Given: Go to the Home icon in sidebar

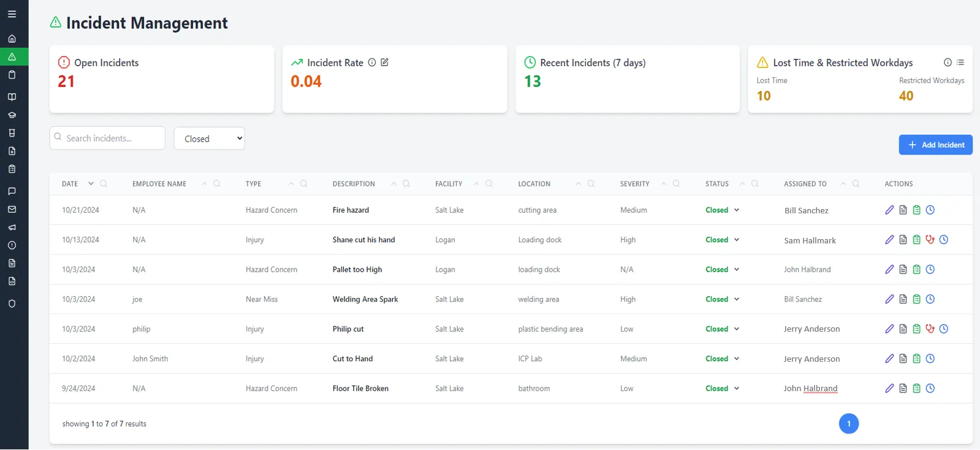Looking at the screenshot, I should [12, 39].
